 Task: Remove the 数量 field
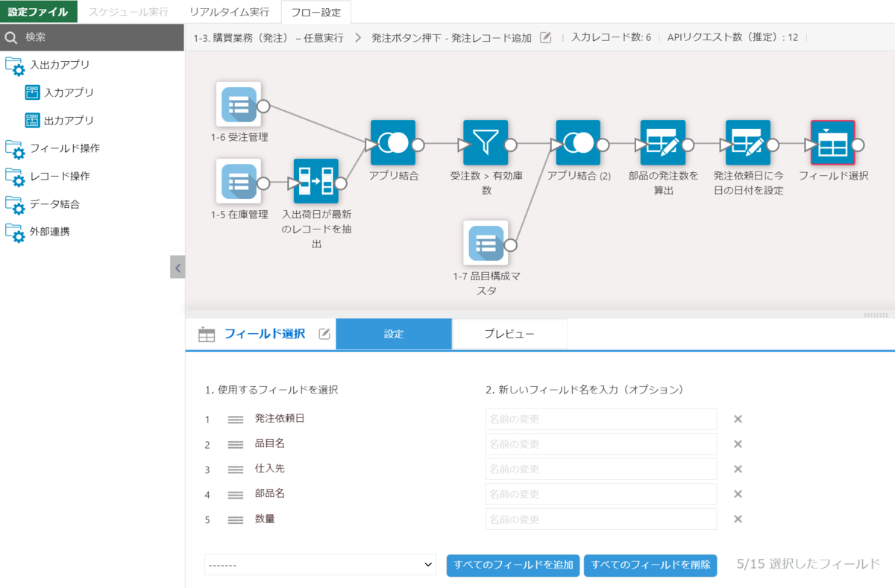(738, 519)
